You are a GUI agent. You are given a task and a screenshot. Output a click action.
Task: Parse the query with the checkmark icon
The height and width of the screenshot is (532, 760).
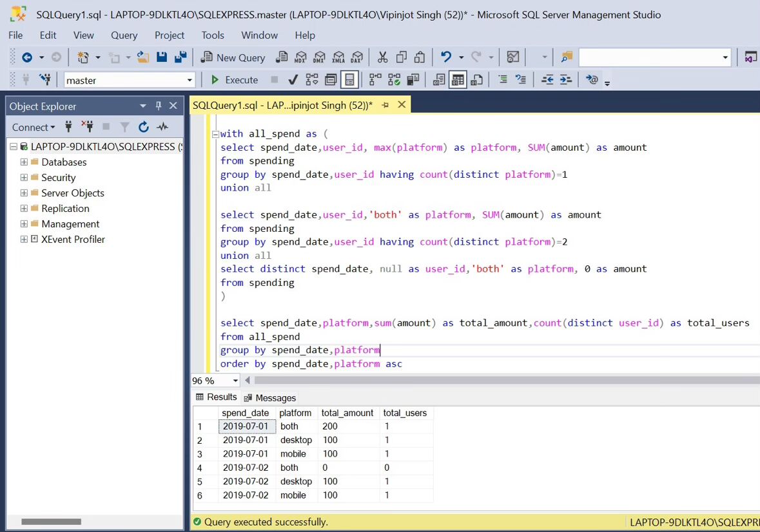tap(293, 80)
